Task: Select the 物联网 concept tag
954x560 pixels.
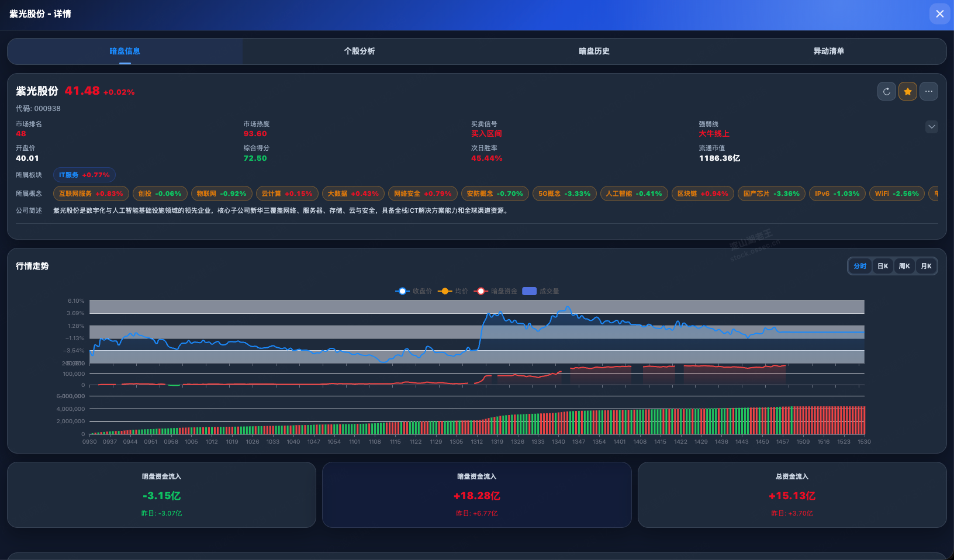Action: 222,193
